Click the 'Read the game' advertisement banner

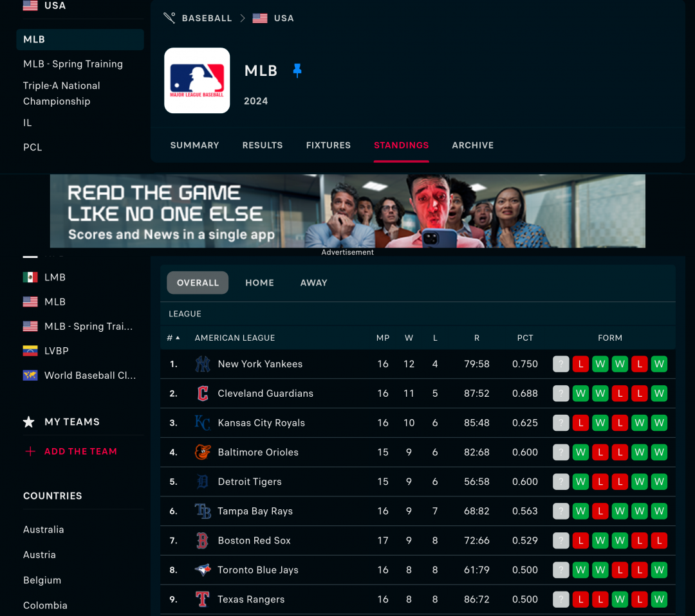pos(347,211)
